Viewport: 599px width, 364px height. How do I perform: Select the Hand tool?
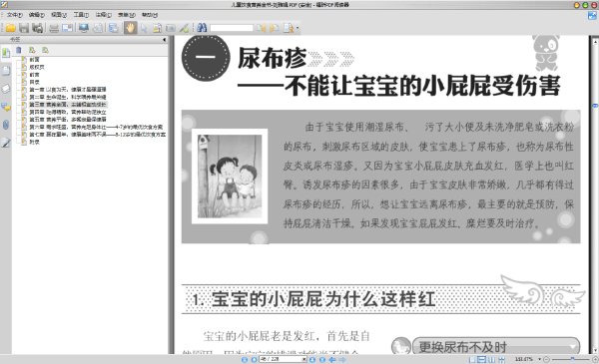[x=130, y=28]
